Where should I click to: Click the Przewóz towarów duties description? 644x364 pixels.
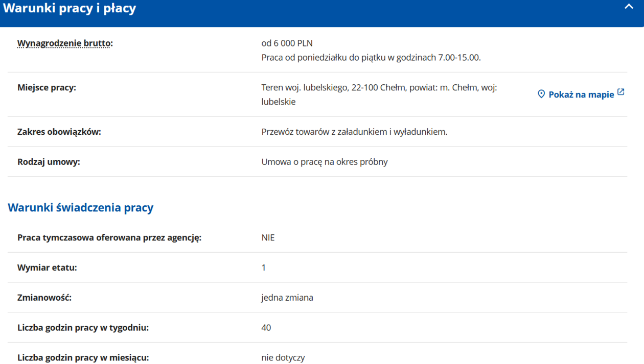(354, 132)
